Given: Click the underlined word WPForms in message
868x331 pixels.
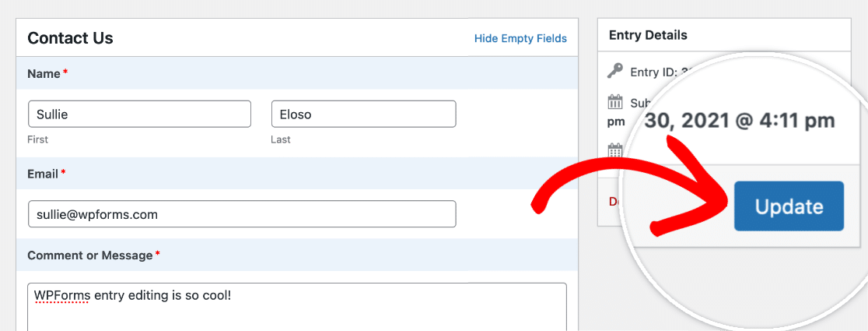Looking at the screenshot, I should coord(62,295).
